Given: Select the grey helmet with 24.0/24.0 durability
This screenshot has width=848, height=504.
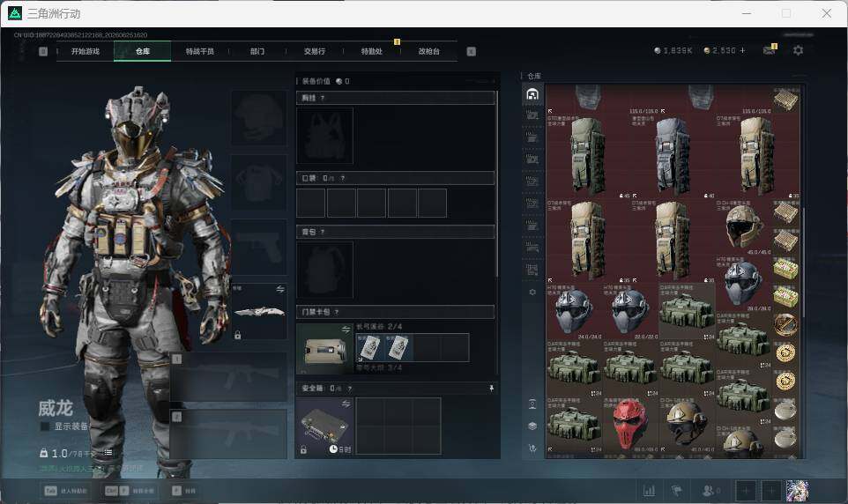Looking at the screenshot, I should click(x=575, y=312).
